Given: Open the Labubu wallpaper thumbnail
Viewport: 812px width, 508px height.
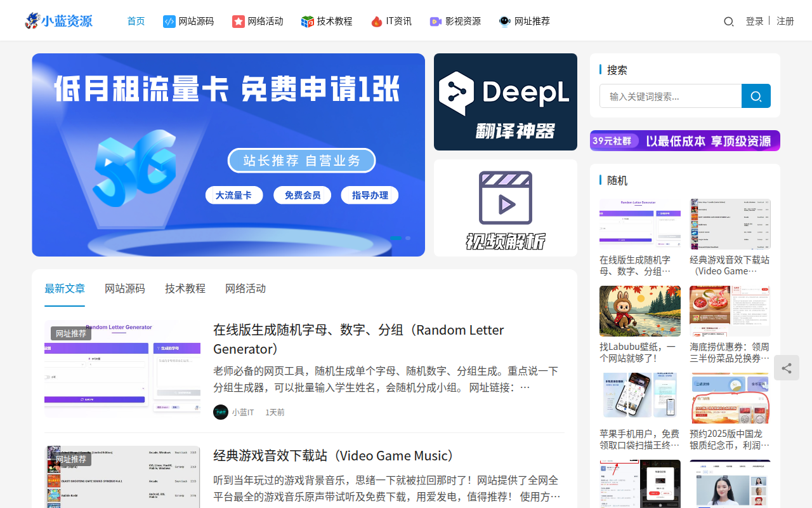Looking at the screenshot, I should tap(640, 311).
